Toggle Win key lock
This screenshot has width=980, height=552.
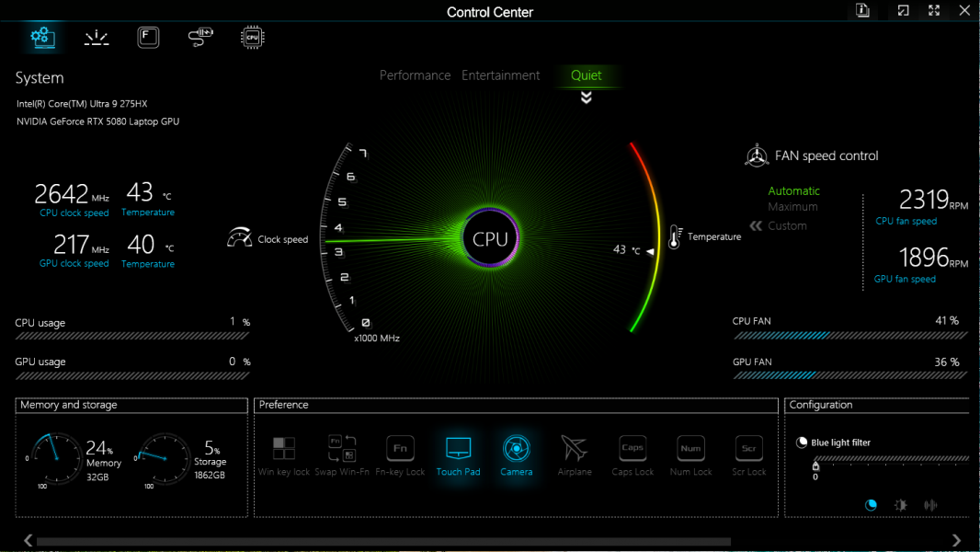click(x=284, y=456)
